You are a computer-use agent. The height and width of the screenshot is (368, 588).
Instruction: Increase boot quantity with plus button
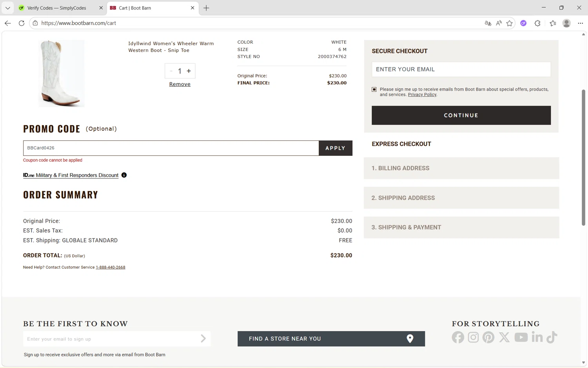189,71
